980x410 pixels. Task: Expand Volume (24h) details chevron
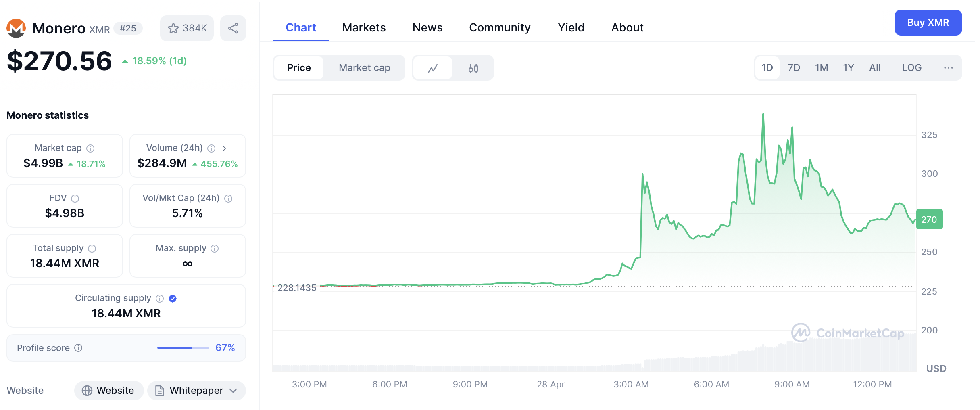pyautogui.click(x=224, y=149)
